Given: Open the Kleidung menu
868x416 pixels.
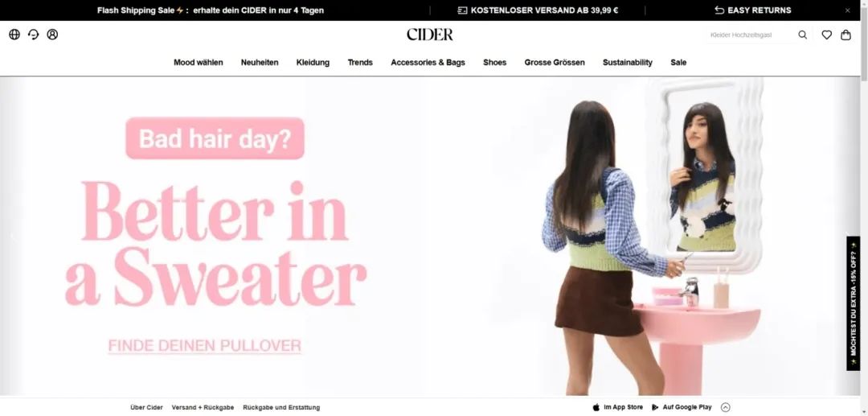Looking at the screenshot, I should pyautogui.click(x=313, y=63).
